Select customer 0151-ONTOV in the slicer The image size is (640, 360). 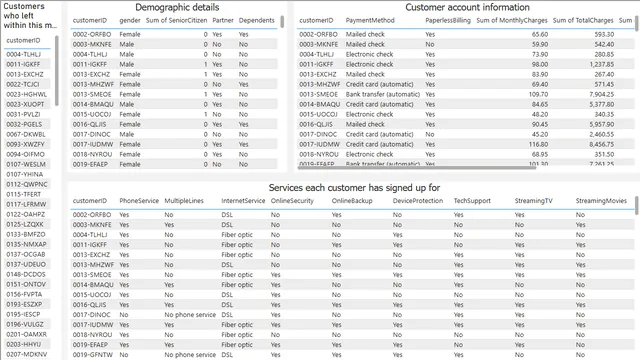(x=27, y=284)
